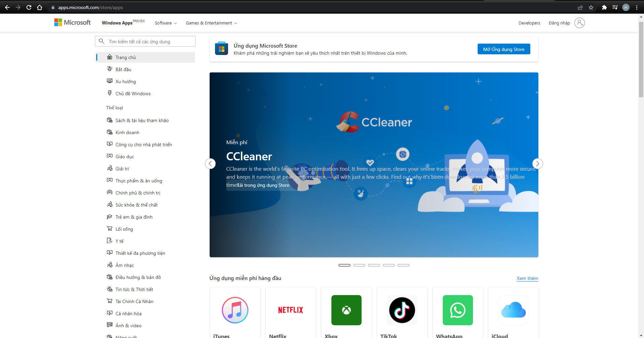This screenshot has width=644, height=338.
Task: Go back using browser back arrow
Action: 7,7
